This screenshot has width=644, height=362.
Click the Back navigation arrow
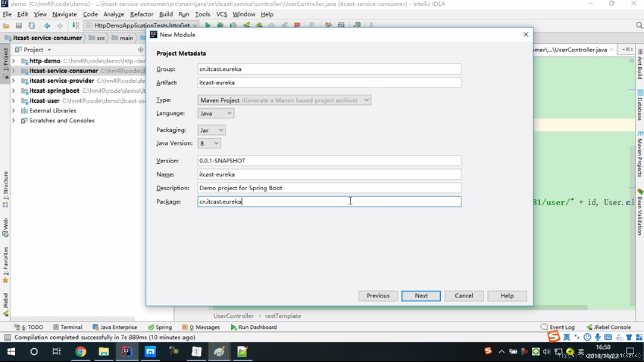click(47, 26)
